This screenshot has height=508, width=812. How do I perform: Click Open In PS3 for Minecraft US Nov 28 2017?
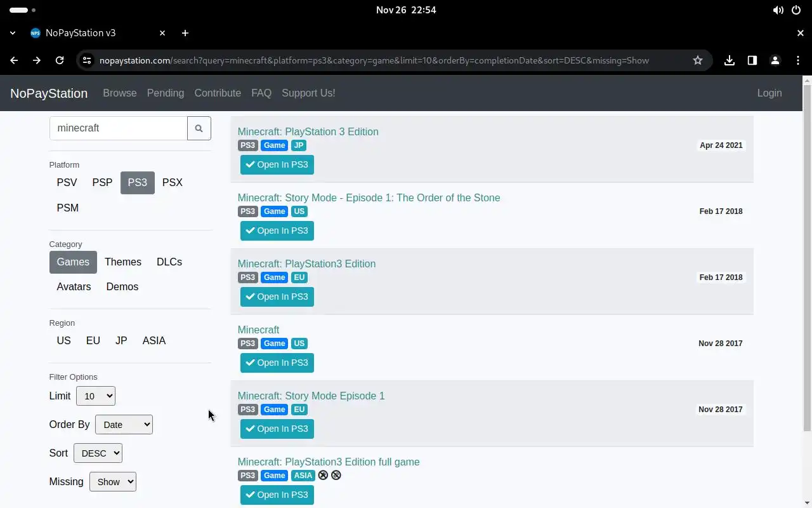(277, 363)
